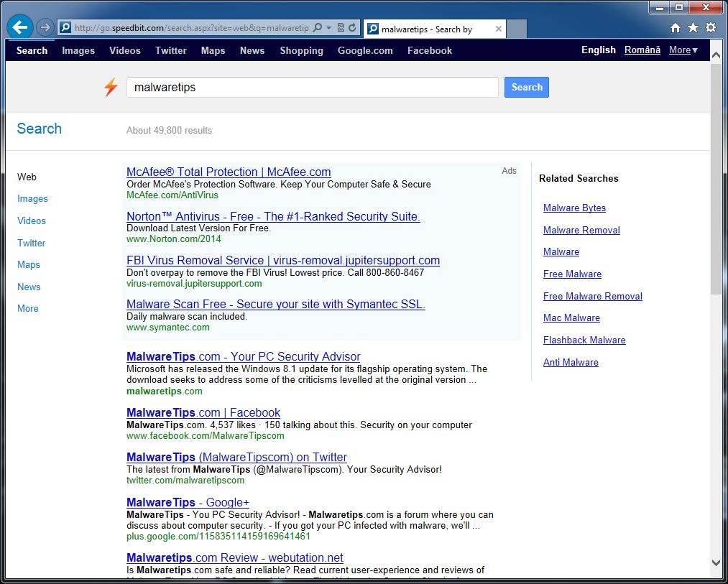
Task: Select News in the top navigation bar
Action: pyautogui.click(x=252, y=50)
